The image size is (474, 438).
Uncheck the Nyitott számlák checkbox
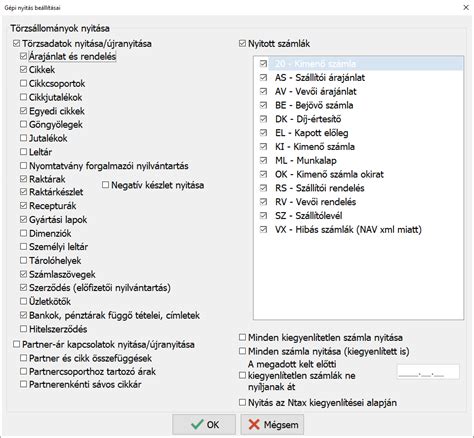pyautogui.click(x=242, y=44)
